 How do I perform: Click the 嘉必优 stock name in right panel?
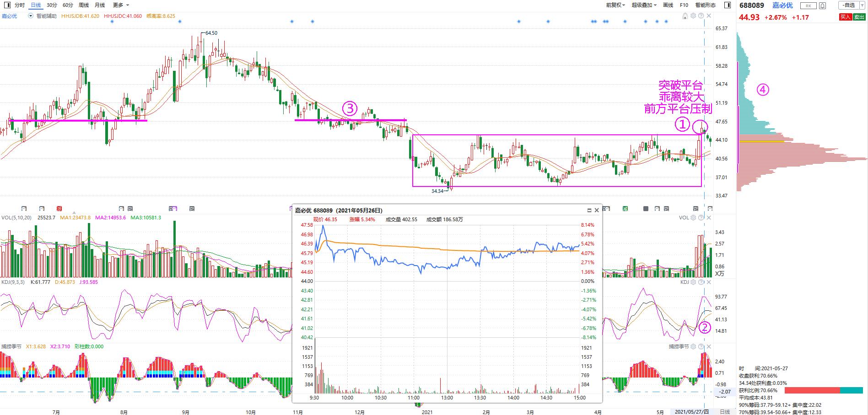pyautogui.click(x=783, y=5)
